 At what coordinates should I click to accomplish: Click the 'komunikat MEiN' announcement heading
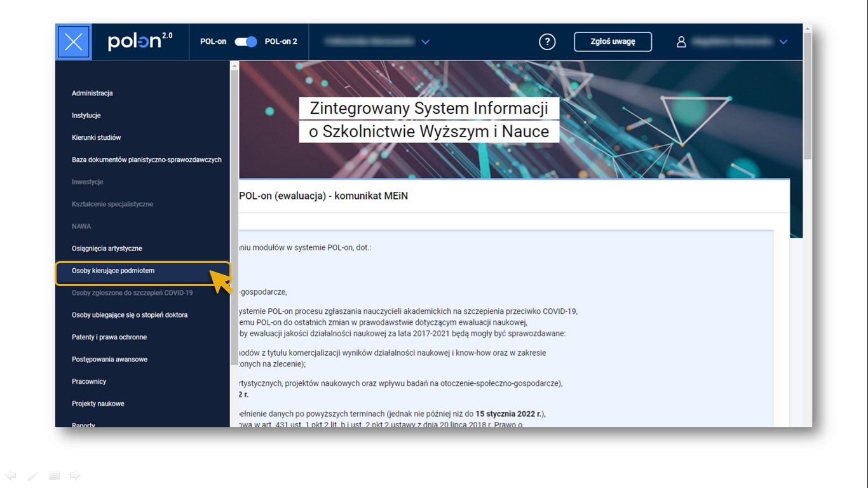323,196
